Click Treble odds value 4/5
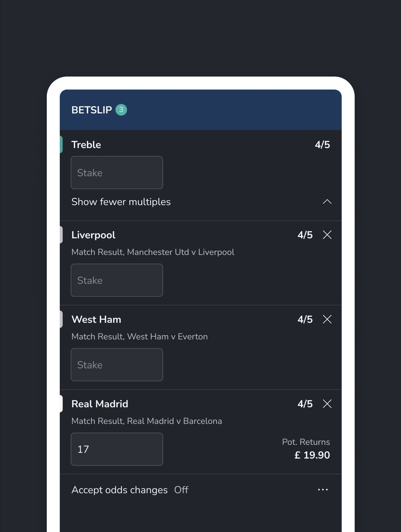Screen dimensions: 401x532 (x=322, y=145)
